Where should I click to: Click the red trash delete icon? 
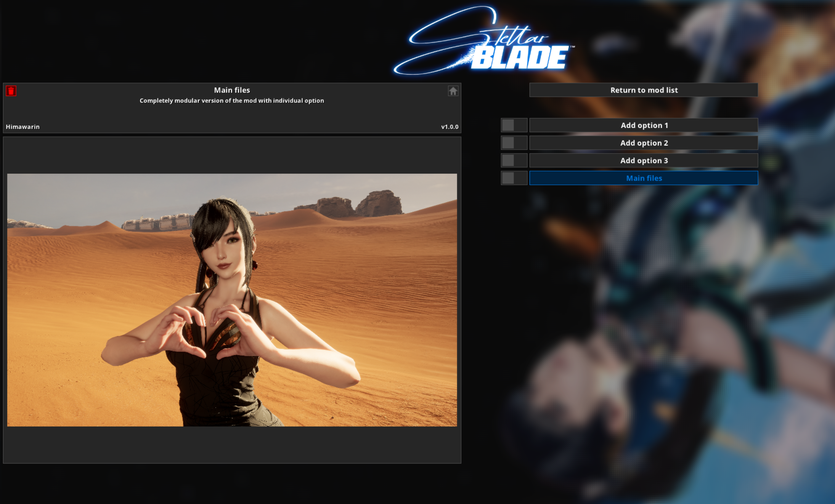pyautogui.click(x=11, y=91)
